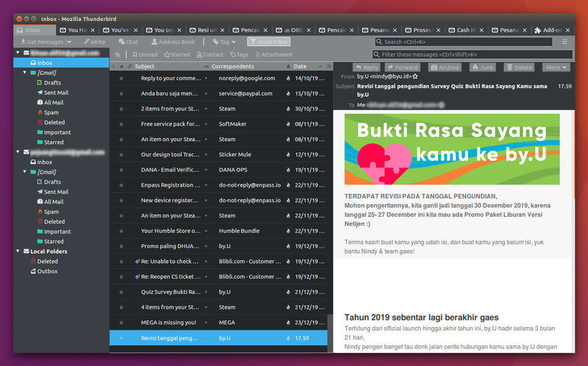This screenshot has width=588, height=366.
Task: Focus the global Search field
Action: [464, 42]
